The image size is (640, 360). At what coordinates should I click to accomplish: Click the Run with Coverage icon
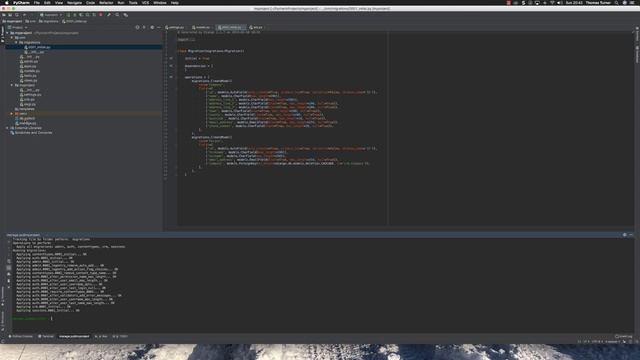(81, 15)
